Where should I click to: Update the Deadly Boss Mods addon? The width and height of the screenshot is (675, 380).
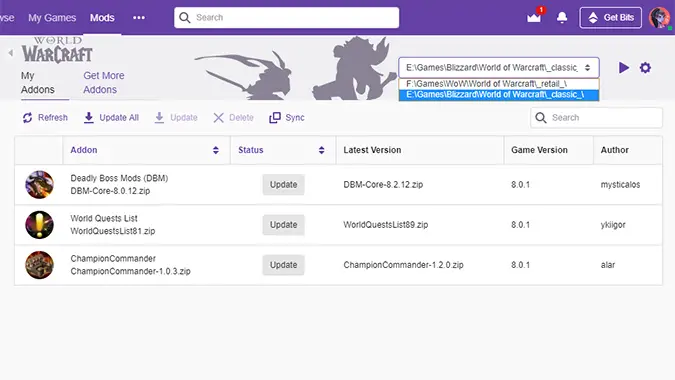(283, 185)
